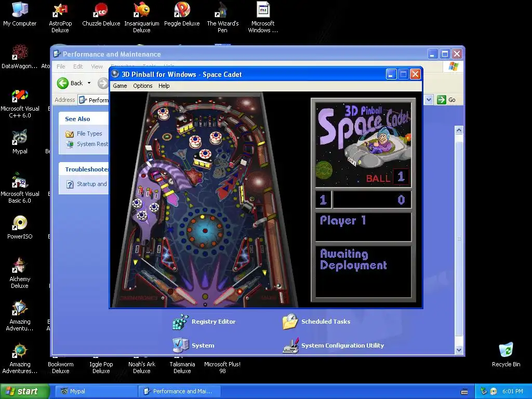This screenshot has height=399, width=532.
Task: Expand the Back button history dropdown arrow
Action: pyautogui.click(x=89, y=83)
